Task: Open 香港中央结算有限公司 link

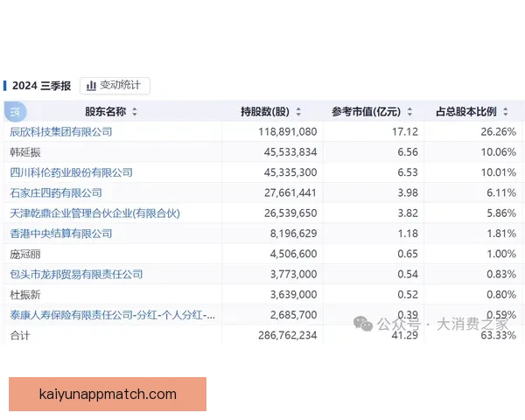Action: 61,234
